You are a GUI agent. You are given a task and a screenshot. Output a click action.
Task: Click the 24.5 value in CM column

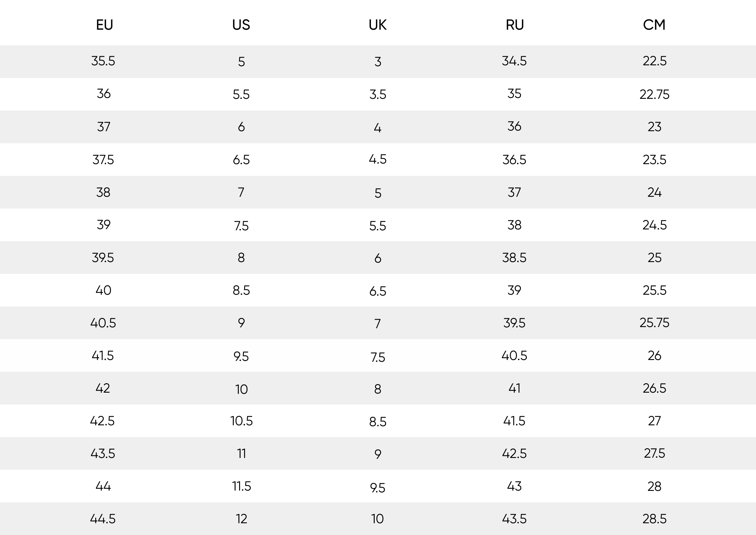click(654, 225)
